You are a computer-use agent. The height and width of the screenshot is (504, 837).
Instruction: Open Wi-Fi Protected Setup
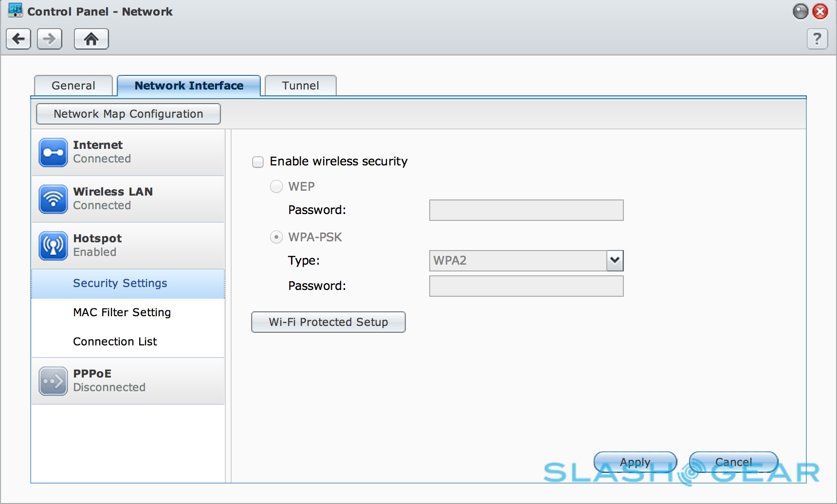click(328, 322)
